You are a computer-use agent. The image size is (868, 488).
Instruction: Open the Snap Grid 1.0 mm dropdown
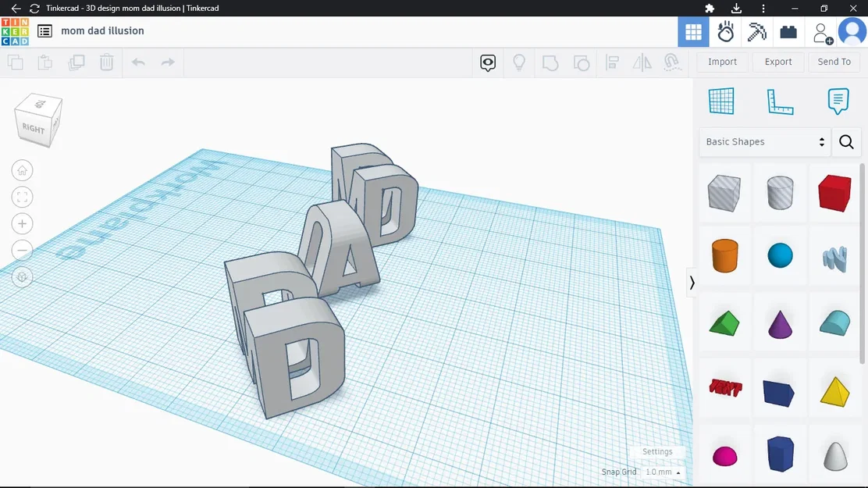tap(663, 472)
